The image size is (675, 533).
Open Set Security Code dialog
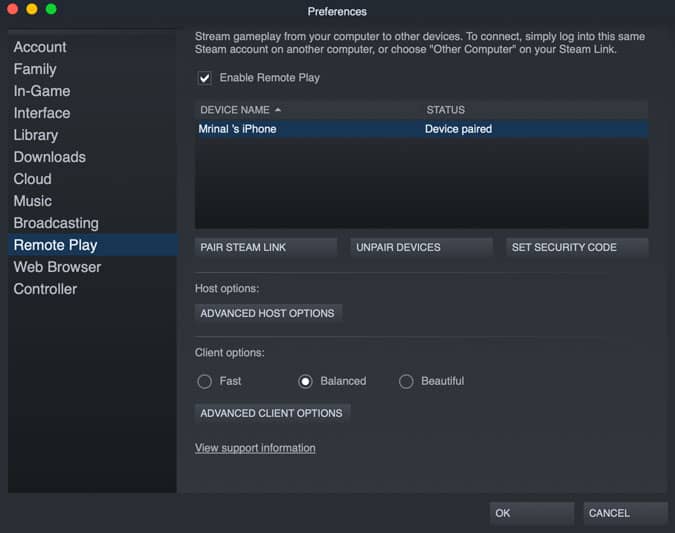(577, 248)
